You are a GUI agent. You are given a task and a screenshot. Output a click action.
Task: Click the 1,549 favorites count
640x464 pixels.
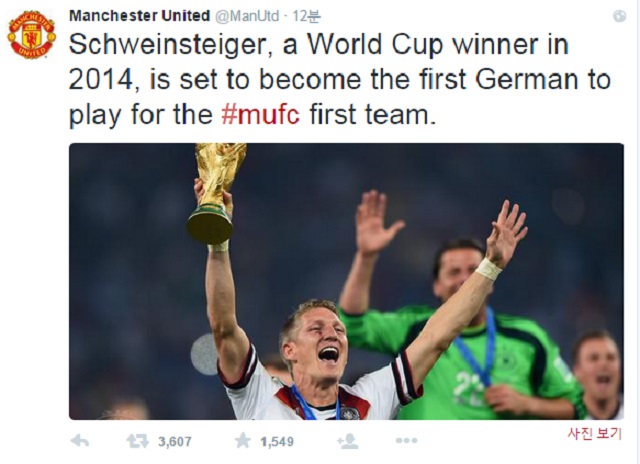pyautogui.click(x=275, y=440)
